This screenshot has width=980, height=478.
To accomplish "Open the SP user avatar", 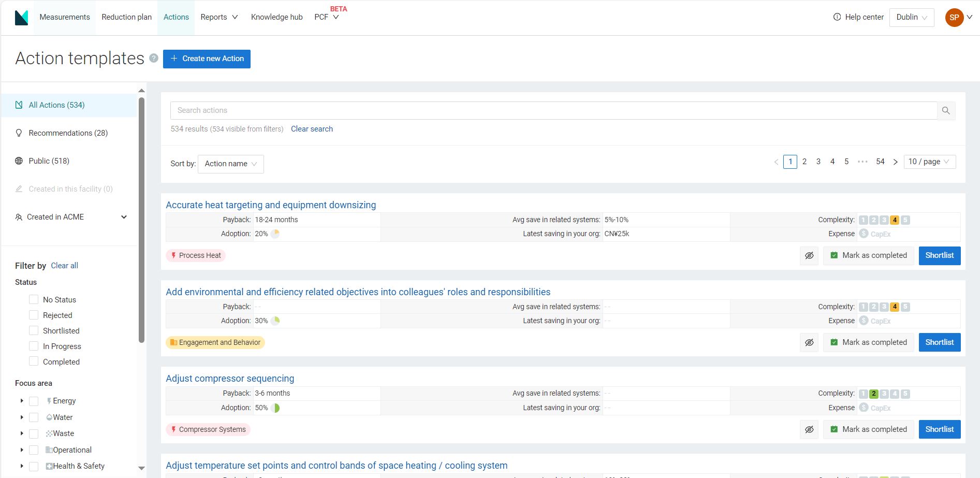I will pyautogui.click(x=954, y=17).
